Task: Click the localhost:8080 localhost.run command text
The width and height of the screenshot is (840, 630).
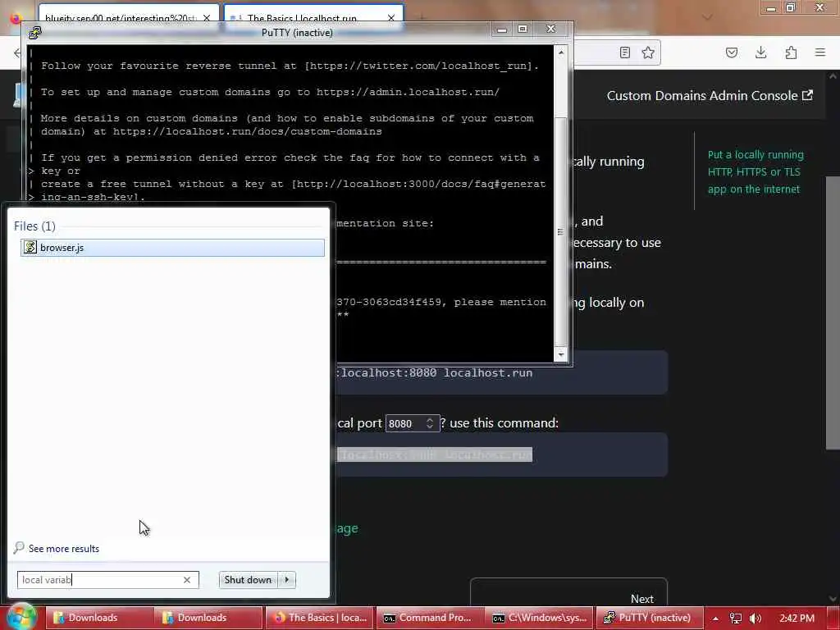Action: (x=435, y=373)
